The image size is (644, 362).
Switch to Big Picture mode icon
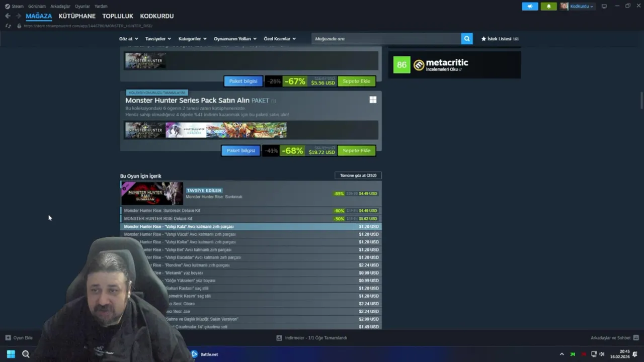604,6
